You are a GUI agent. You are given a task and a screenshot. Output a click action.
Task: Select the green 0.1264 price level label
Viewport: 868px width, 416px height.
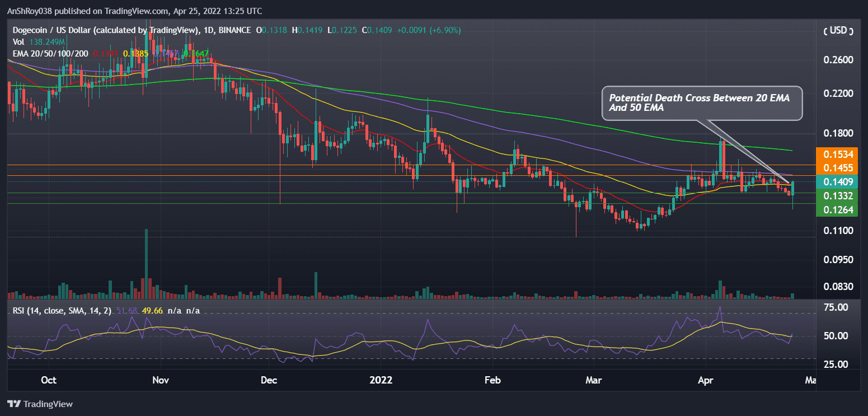[x=837, y=209]
